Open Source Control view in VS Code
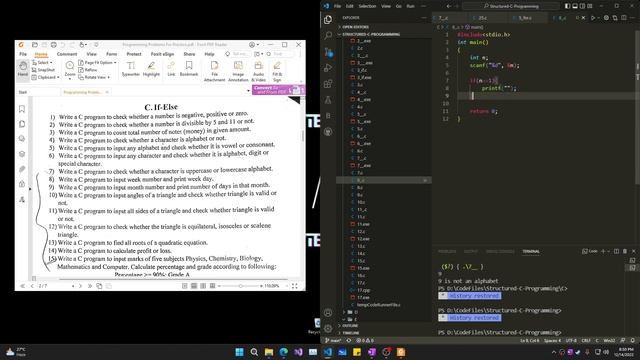Viewport: 640px width, 360px height. pos(328,52)
